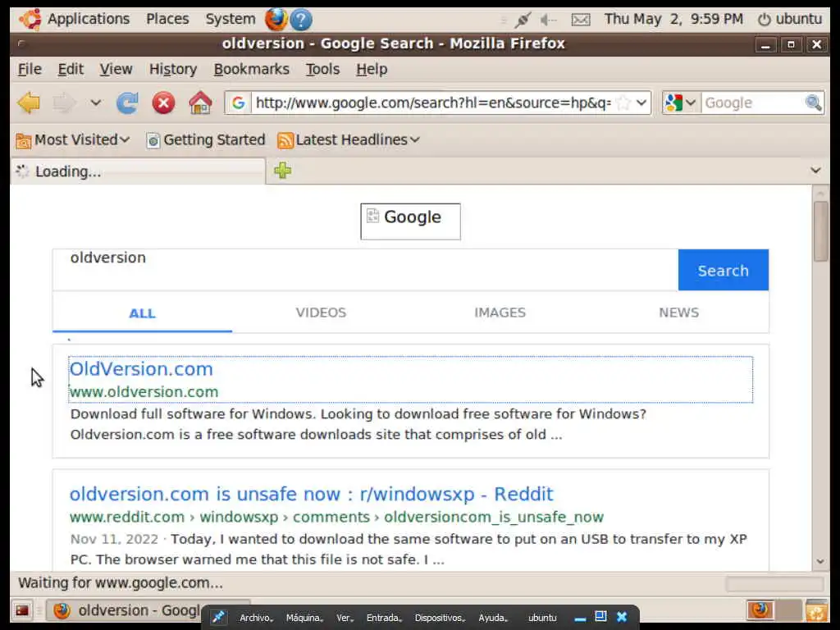
Task: Click the show desktop icon in bottom panel
Action: 22,610
